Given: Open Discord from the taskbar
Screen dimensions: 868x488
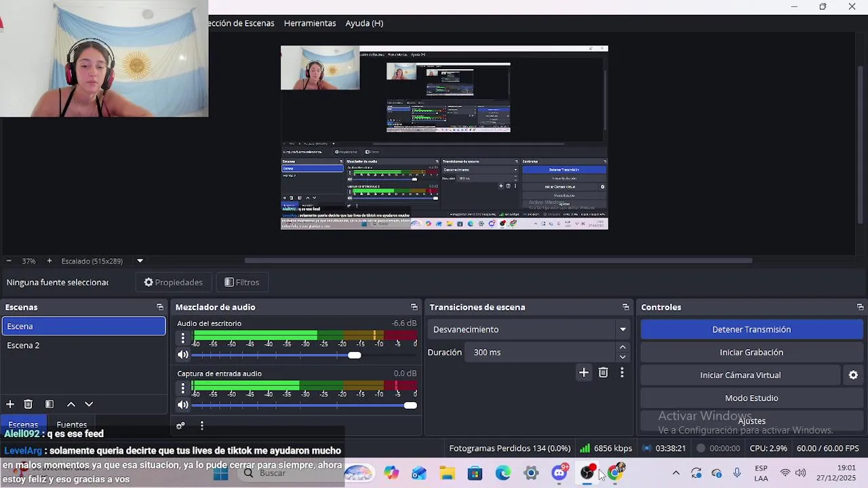Looking at the screenshot, I should click(x=559, y=473).
